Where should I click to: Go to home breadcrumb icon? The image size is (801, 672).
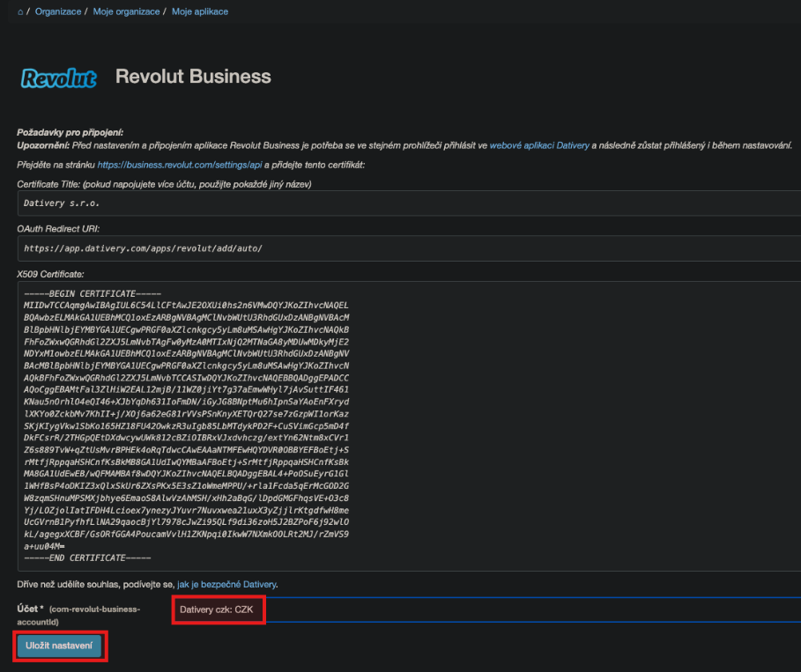[x=20, y=11]
